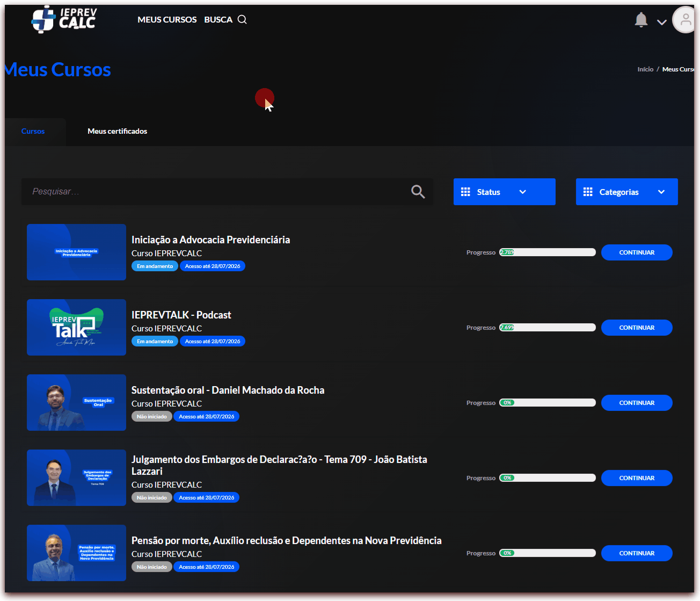Continue the IEPREVTALK - Podcast course
Screen dimensions: 700x601
coord(637,328)
